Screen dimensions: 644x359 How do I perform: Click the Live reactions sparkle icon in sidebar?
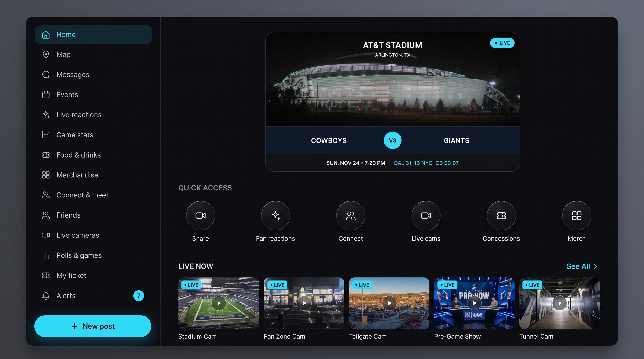[x=46, y=115]
